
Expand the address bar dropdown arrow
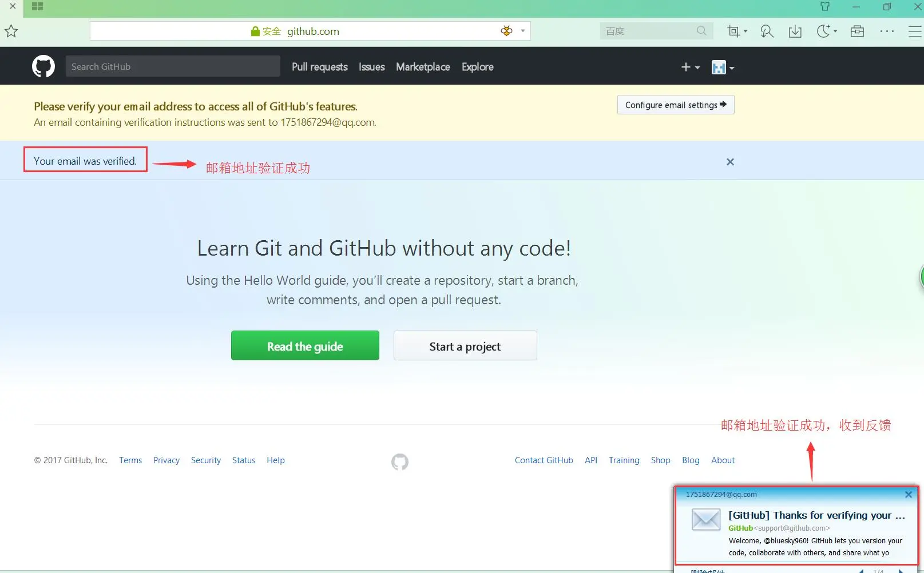[523, 31]
